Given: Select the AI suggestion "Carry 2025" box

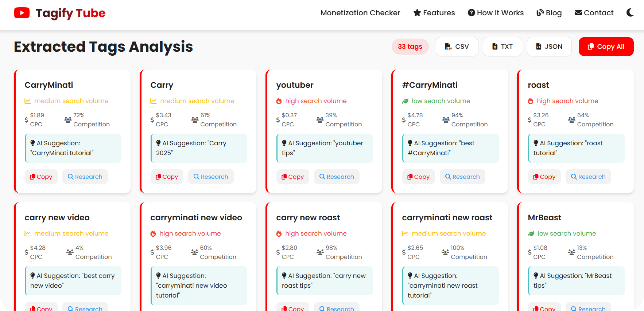Looking at the screenshot, I should (x=199, y=148).
